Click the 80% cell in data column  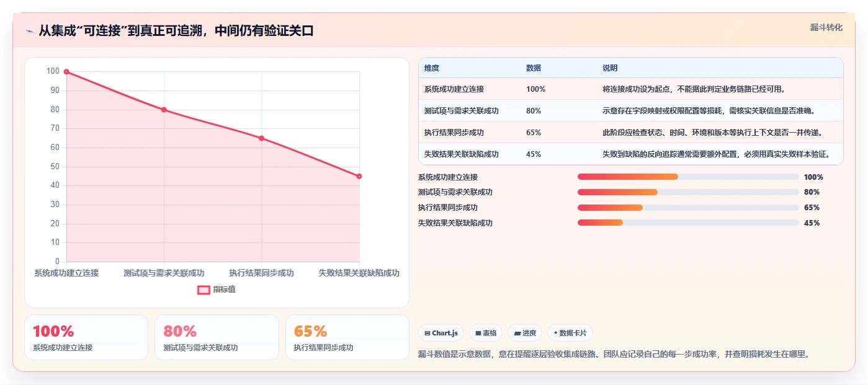click(534, 111)
